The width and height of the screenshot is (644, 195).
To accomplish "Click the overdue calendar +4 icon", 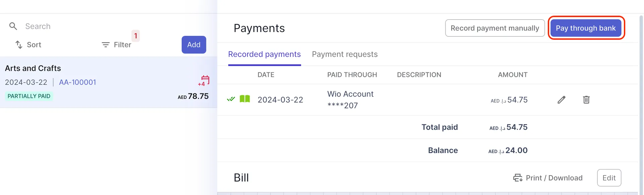I will pos(203,81).
